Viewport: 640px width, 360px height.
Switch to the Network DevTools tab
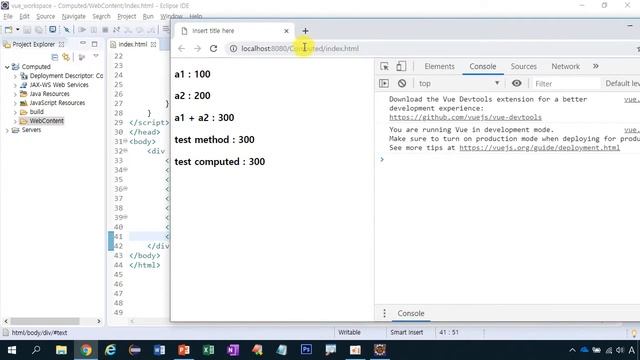tap(565, 66)
